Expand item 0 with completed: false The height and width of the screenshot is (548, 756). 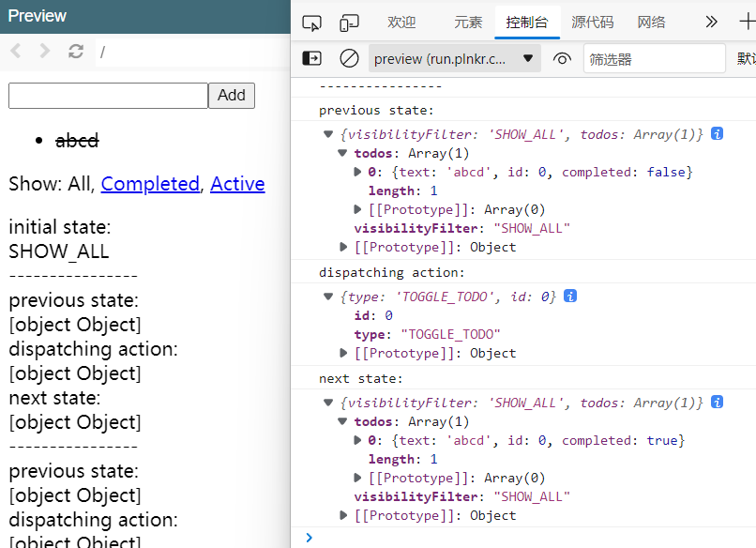tap(357, 172)
